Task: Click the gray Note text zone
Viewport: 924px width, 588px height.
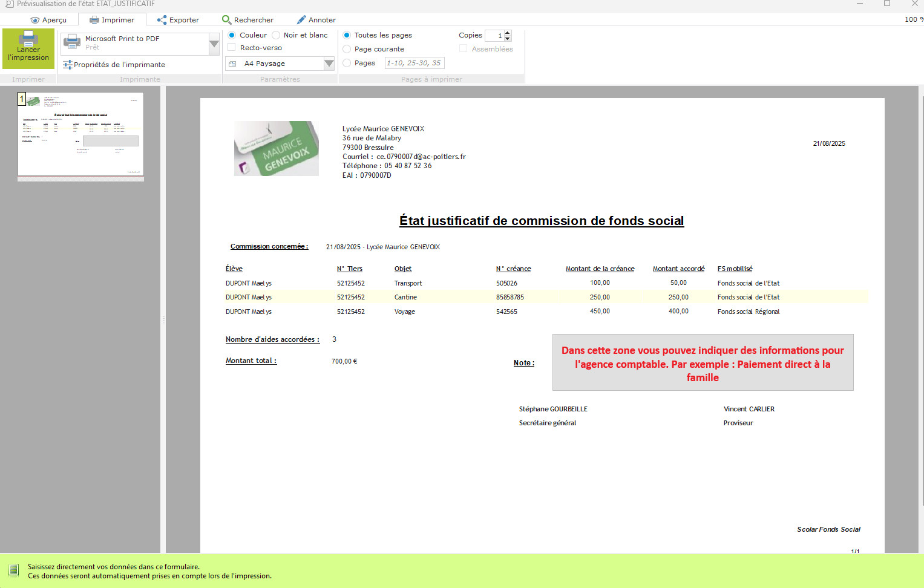Action: (703, 363)
